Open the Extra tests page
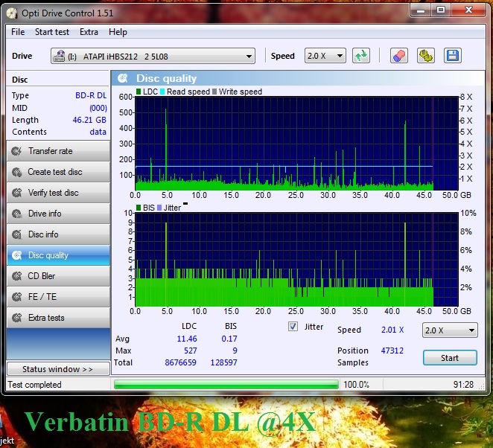This screenshot has height=448, width=493. pyautogui.click(x=58, y=318)
